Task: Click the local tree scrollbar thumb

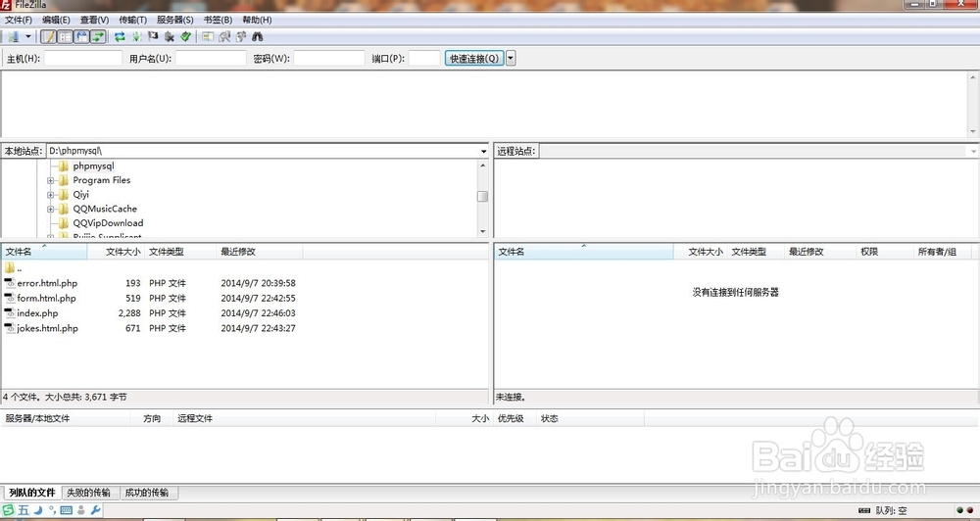Action: 482,196
